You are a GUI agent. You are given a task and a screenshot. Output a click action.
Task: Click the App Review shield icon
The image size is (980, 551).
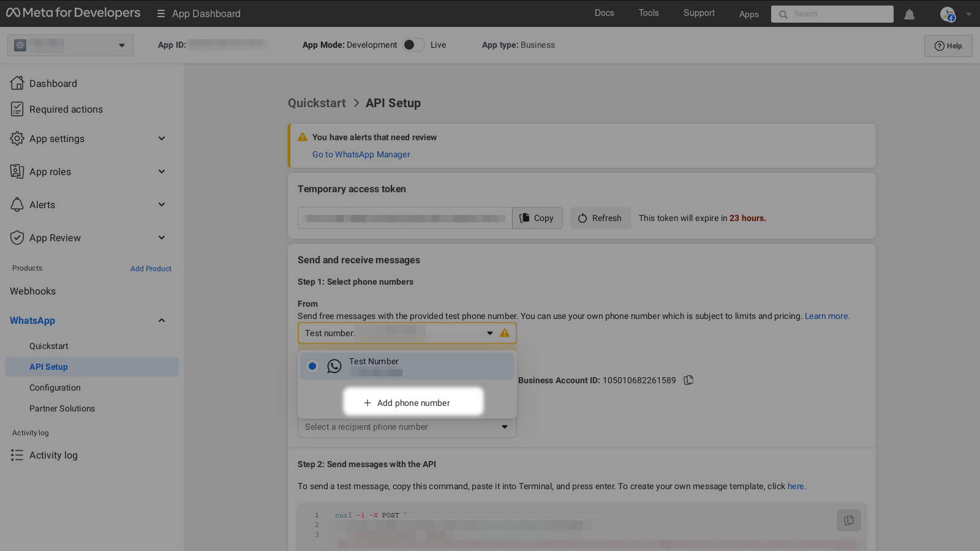click(17, 238)
